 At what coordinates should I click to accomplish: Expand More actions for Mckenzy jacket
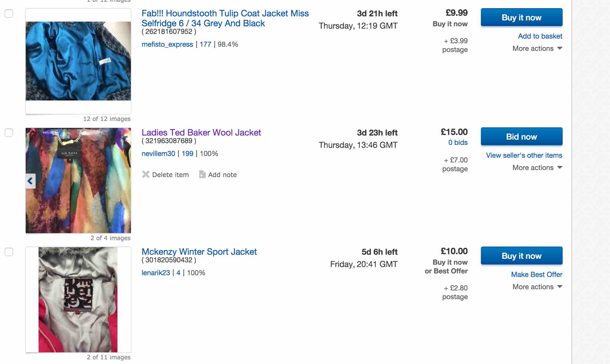pos(537,287)
